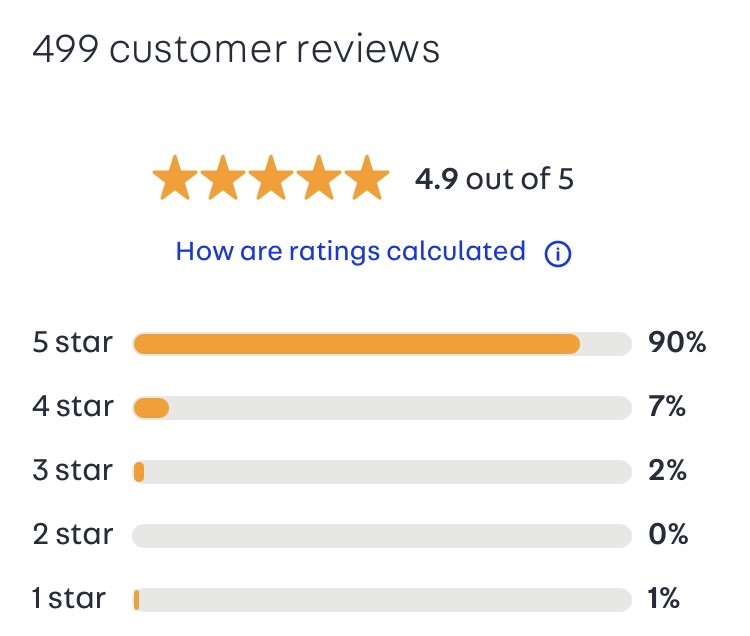Select the 2 star label
750x636 pixels.
(73, 534)
